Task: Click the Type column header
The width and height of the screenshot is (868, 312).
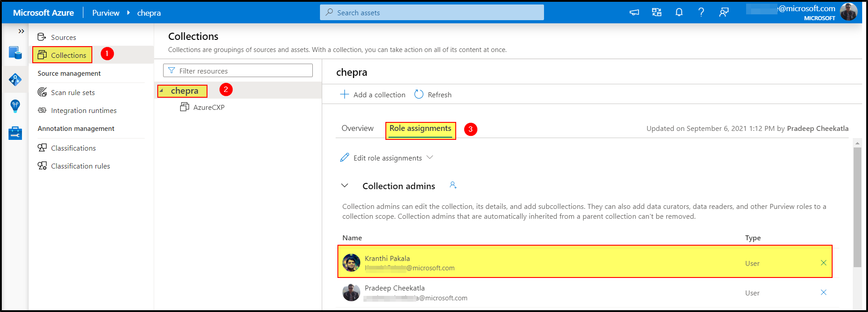Action: (753, 238)
